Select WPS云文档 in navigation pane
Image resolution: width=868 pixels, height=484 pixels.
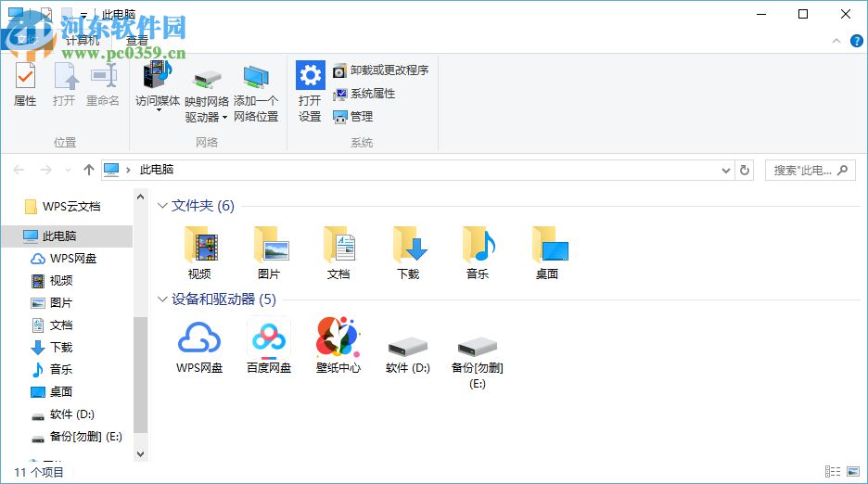[64, 207]
